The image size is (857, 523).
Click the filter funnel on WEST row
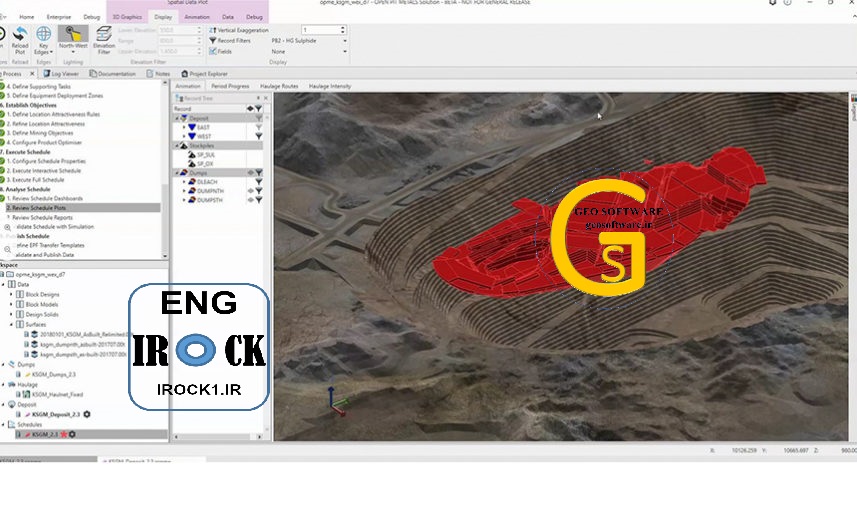tap(259, 136)
